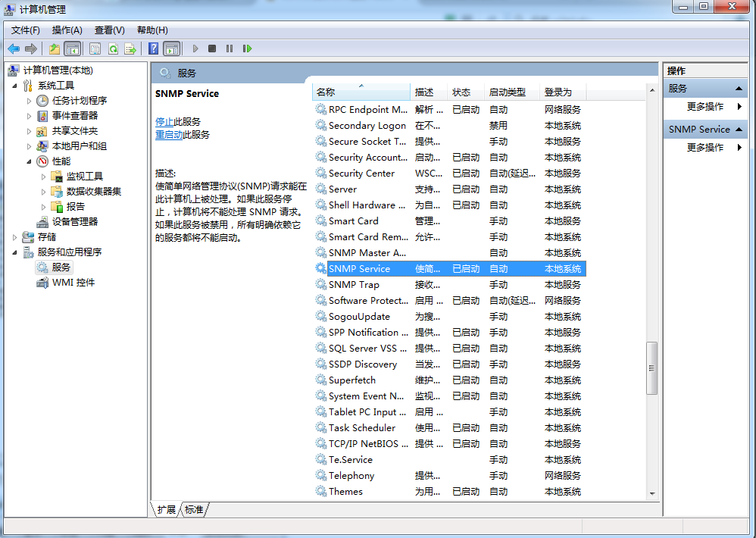The height and width of the screenshot is (538, 756).
Task: Sort by the 描述 column header
Action: pos(429,92)
